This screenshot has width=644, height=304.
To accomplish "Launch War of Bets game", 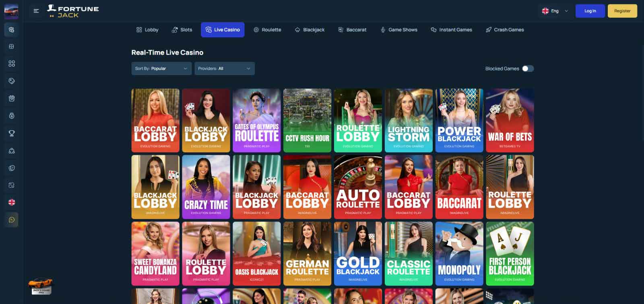I will pos(510,121).
